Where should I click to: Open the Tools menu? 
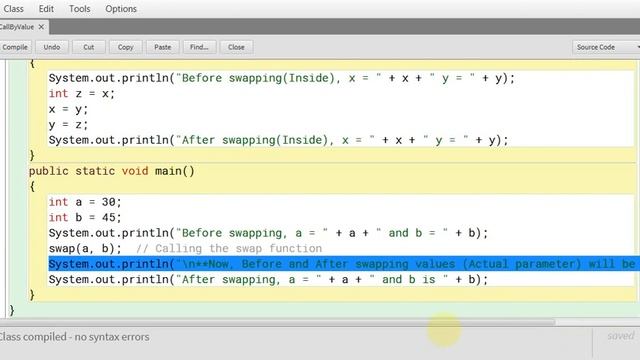tap(80, 9)
